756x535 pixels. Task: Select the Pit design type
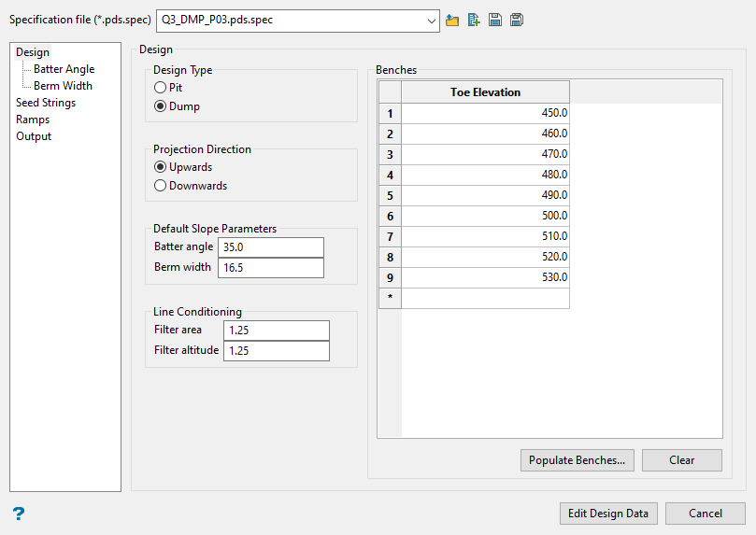161,87
